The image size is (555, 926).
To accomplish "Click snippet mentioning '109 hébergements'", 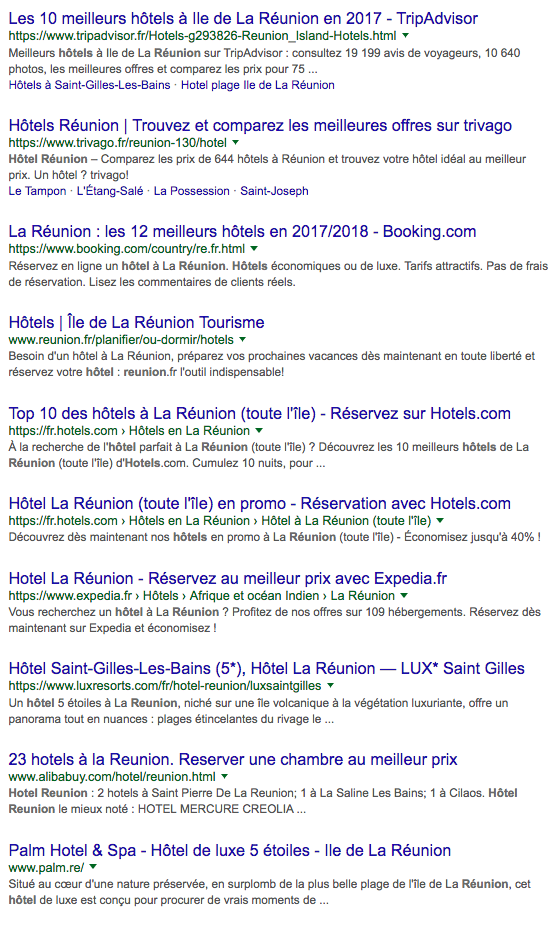I will tap(275, 620).
